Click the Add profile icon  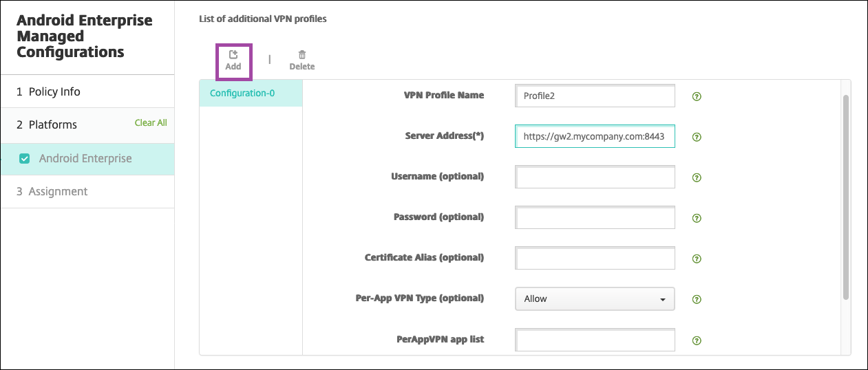pyautogui.click(x=233, y=55)
